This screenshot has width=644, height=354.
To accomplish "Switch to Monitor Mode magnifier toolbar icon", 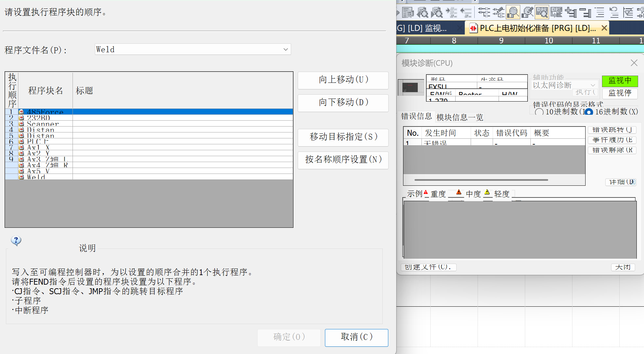I will (513, 12).
